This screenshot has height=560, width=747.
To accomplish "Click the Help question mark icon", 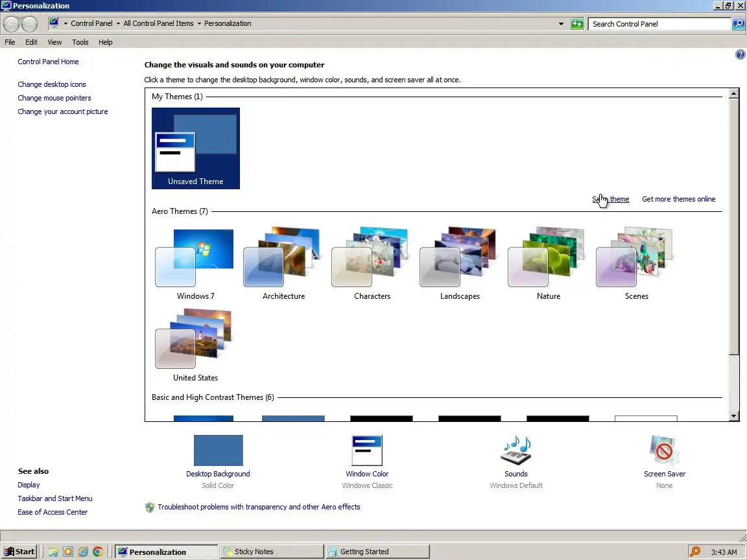I will (x=740, y=54).
